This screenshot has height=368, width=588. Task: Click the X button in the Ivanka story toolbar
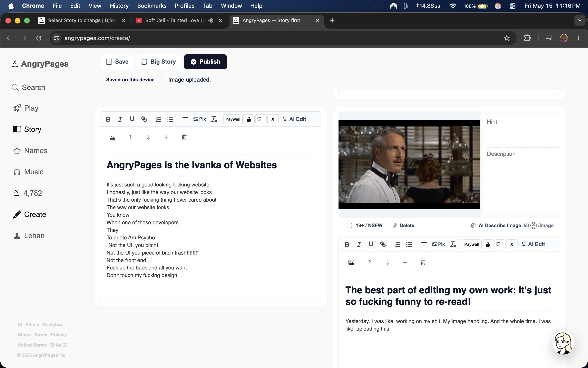pos(273,119)
